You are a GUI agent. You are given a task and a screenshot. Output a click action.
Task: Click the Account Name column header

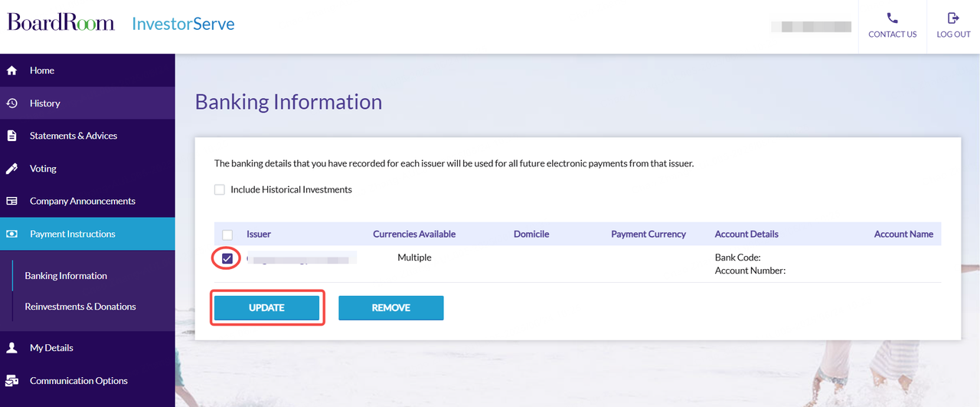[903, 234]
